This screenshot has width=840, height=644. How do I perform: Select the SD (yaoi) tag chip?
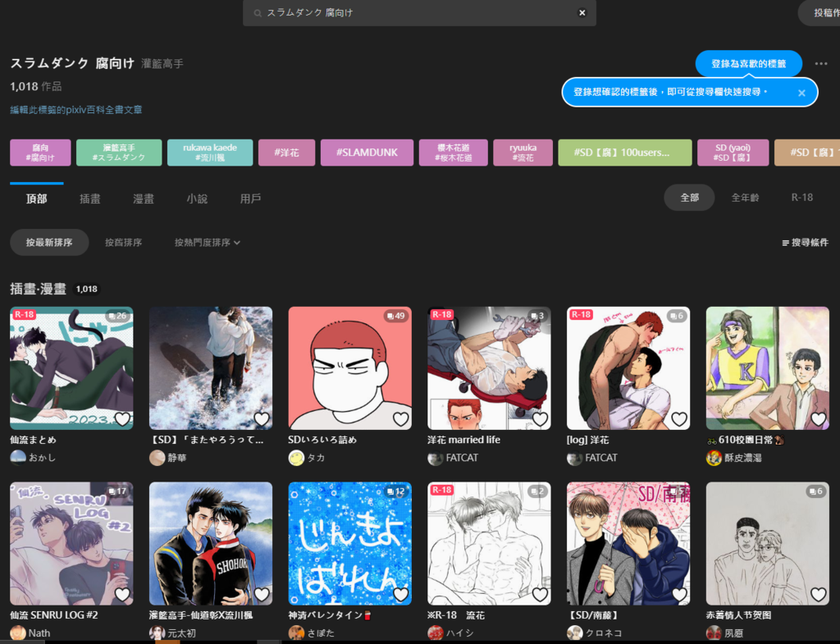click(733, 153)
